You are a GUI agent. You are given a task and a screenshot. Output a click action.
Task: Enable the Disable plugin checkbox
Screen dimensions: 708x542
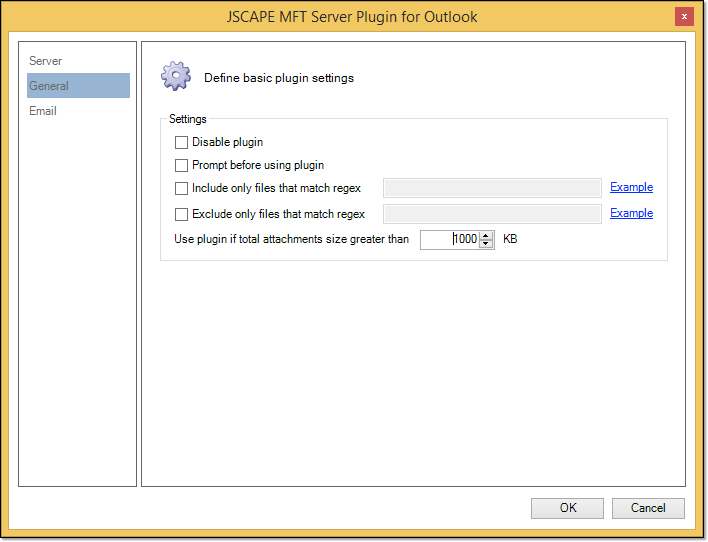(x=181, y=142)
